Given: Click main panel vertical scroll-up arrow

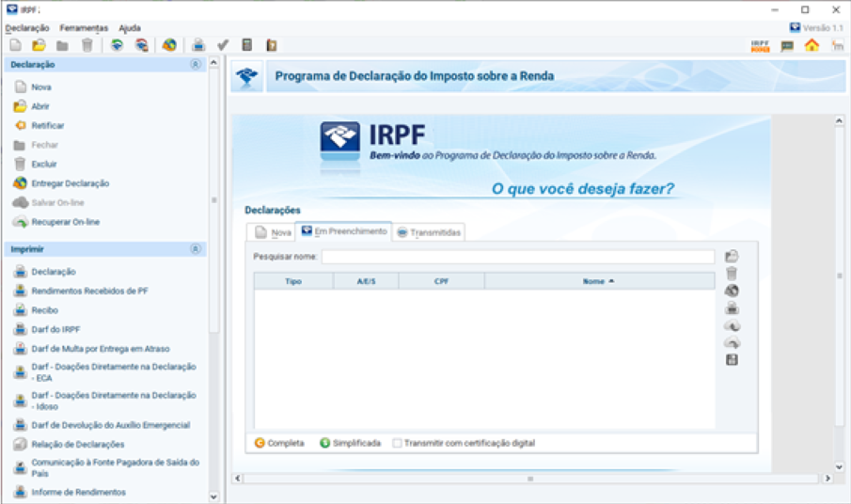Looking at the screenshot, I should click(839, 120).
